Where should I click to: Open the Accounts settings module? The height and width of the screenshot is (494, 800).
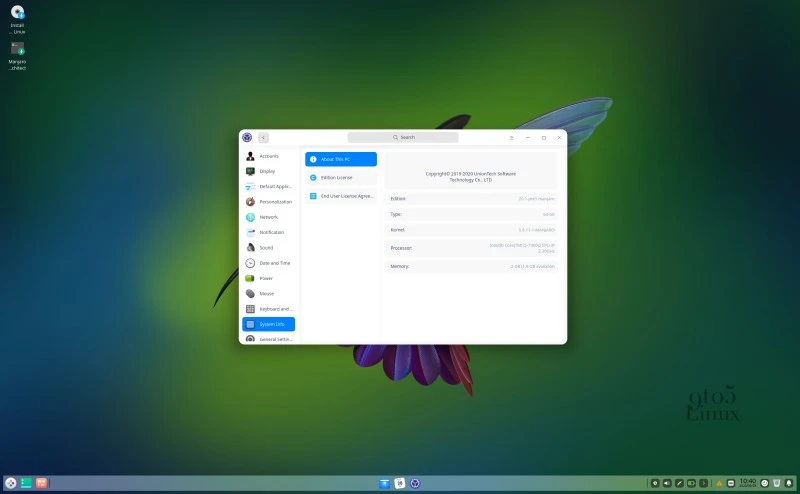pyautogui.click(x=268, y=156)
